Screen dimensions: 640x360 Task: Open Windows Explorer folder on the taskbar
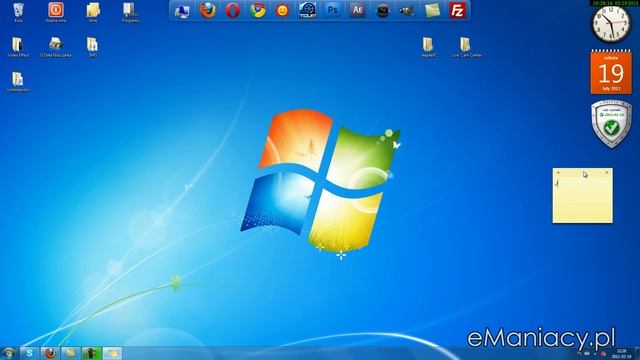click(71, 353)
